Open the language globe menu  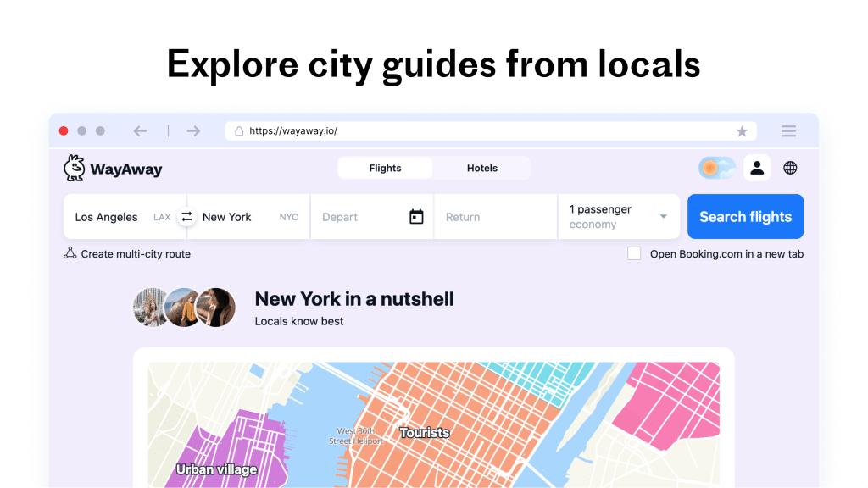(x=790, y=168)
